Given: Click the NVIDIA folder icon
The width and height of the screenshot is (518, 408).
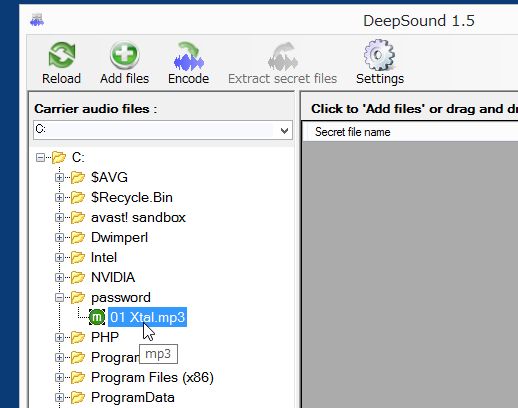Looking at the screenshot, I should pos(78,277).
